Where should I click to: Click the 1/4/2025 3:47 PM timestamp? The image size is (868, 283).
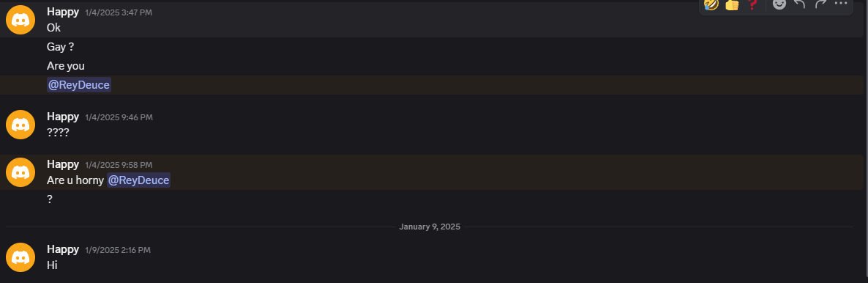(x=119, y=12)
